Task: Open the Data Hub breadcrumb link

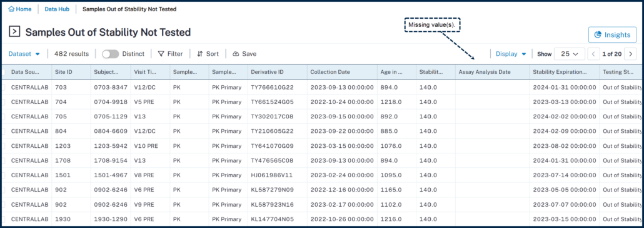Action: pyautogui.click(x=57, y=9)
